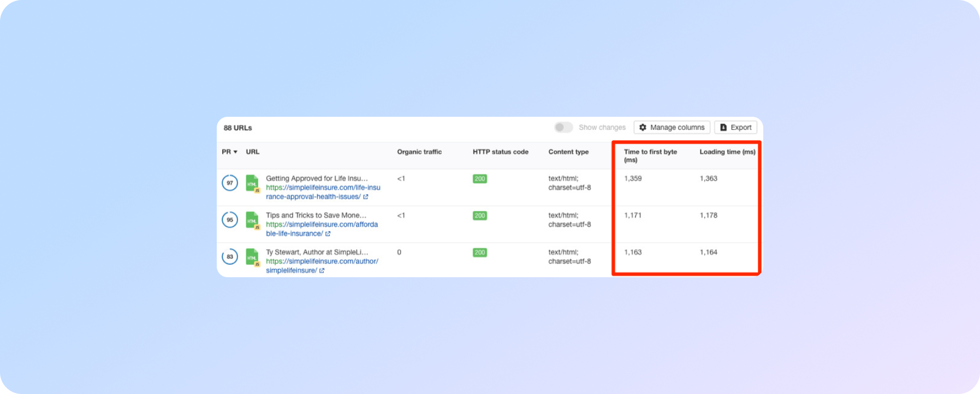
Task: Click organic traffic <1 in Getting Approved row
Action: coord(401,178)
